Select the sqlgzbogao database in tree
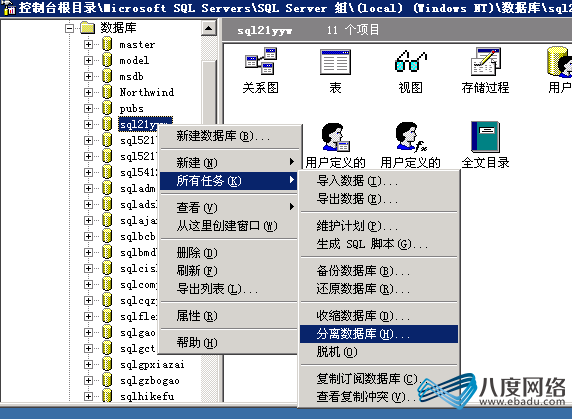572x419 pixels. [150, 381]
